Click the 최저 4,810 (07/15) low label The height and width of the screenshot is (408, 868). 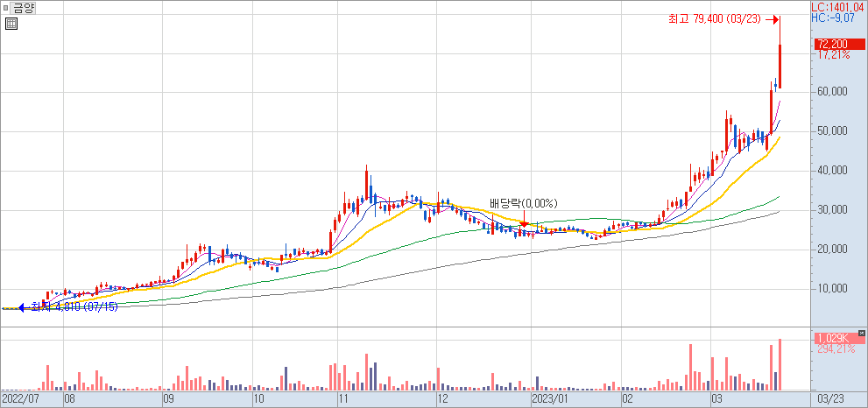74,306
